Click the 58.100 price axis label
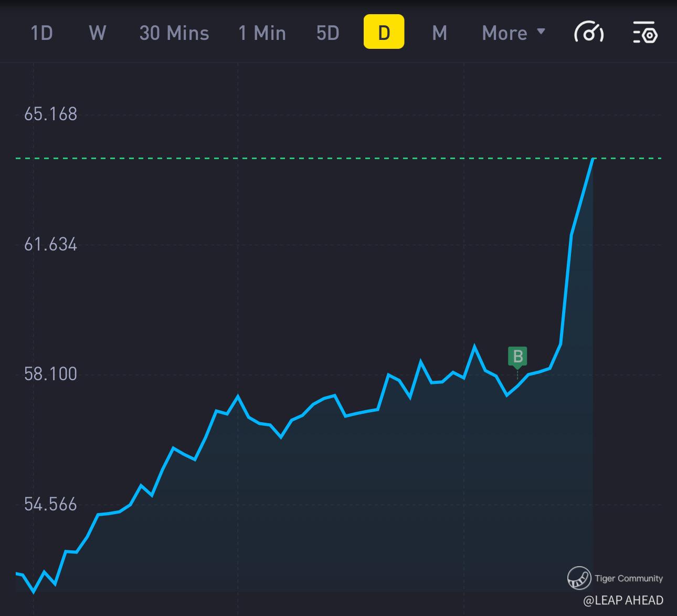This screenshot has width=677, height=616. tap(50, 374)
